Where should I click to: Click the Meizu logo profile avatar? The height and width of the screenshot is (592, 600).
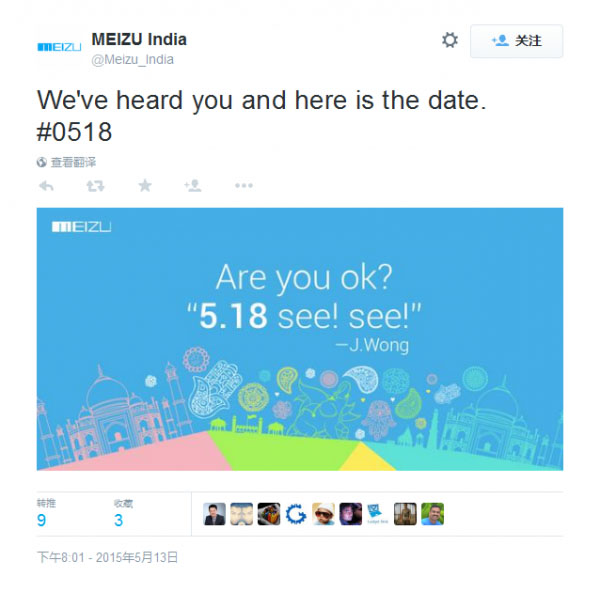[x=59, y=46]
